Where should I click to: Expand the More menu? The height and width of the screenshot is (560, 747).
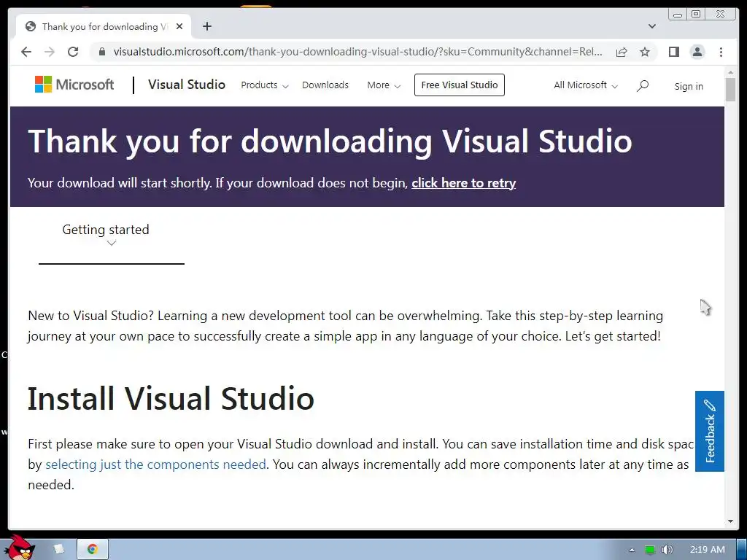coord(384,85)
